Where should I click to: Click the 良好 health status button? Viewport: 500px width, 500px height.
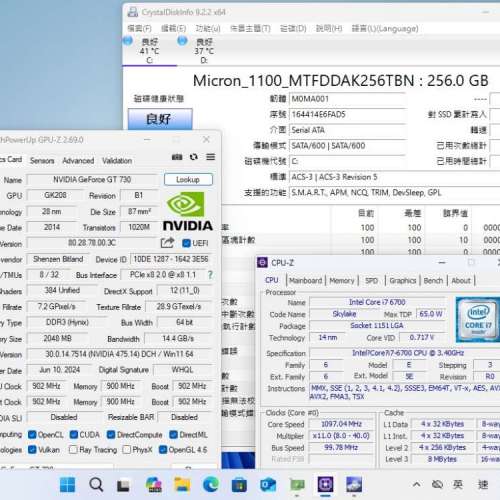point(160,119)
